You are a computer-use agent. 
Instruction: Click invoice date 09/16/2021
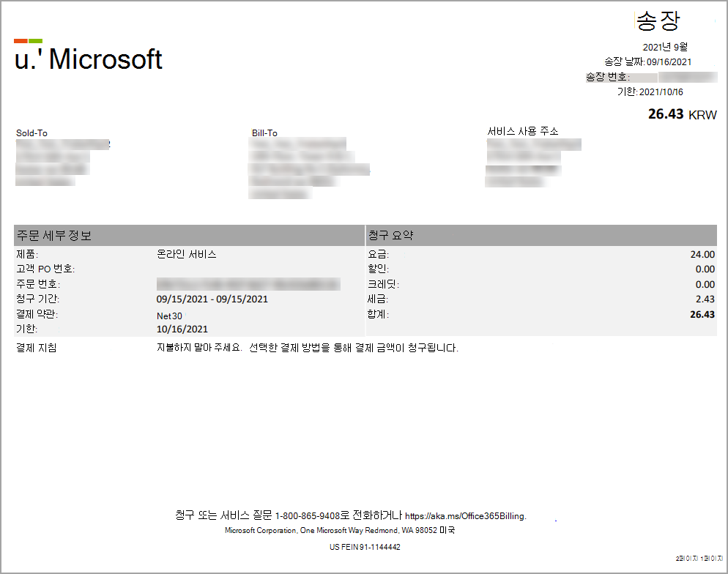[x=669, y=61]
